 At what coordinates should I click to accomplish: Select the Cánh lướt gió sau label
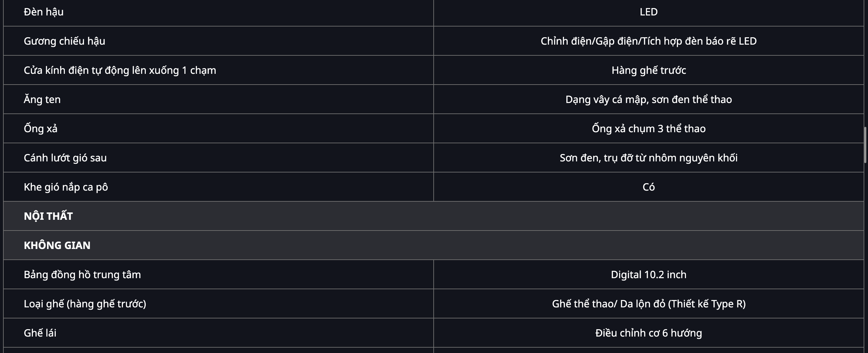coord(65,158)
